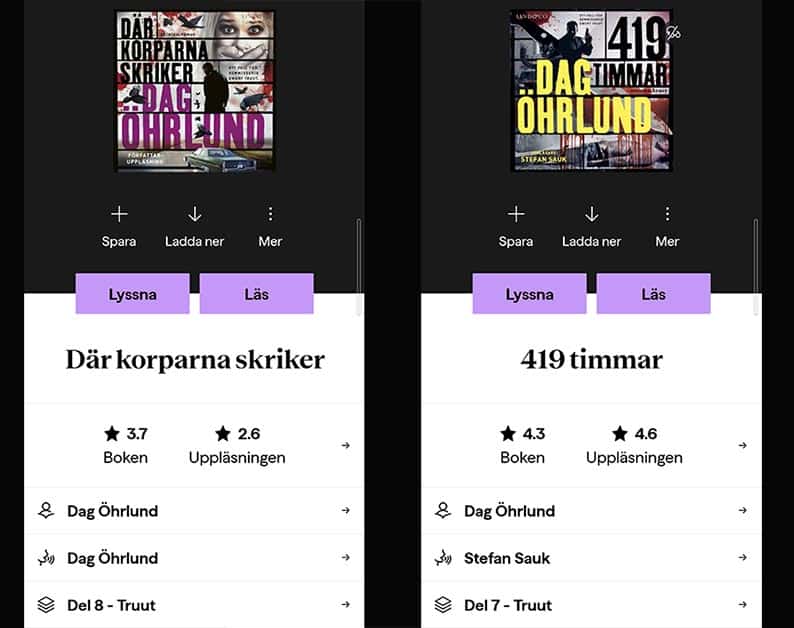794x628 pixels.
Task: Click narrator icon beside Stefan Sauk
Action: [x=443, y=558]
